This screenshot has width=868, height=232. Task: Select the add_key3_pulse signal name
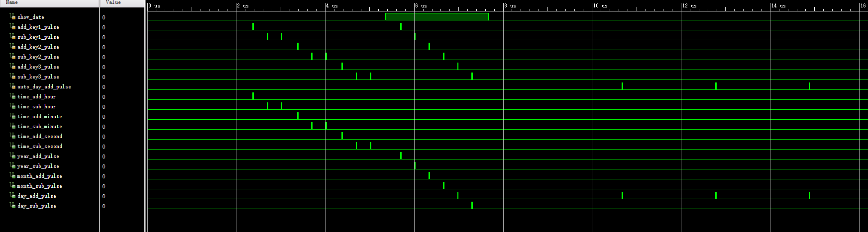38,67
